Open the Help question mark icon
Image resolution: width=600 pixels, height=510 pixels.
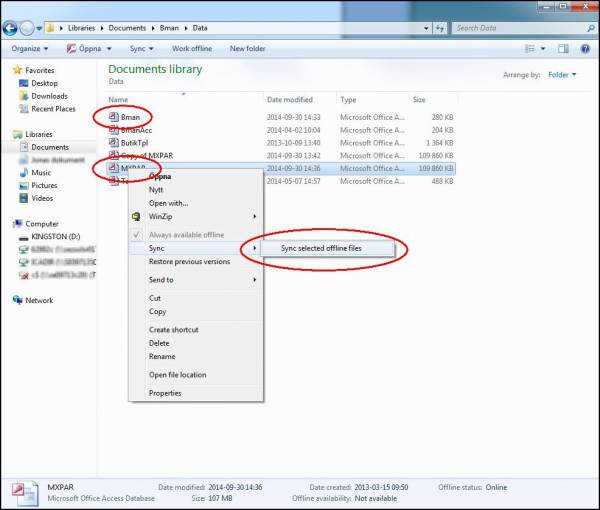(x=585, y=48)
